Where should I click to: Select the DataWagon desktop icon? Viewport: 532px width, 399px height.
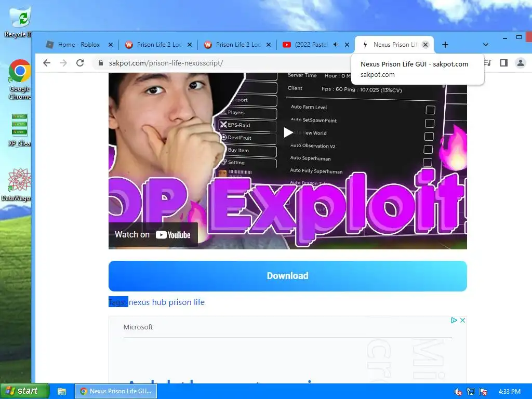[x=17, y=184]
